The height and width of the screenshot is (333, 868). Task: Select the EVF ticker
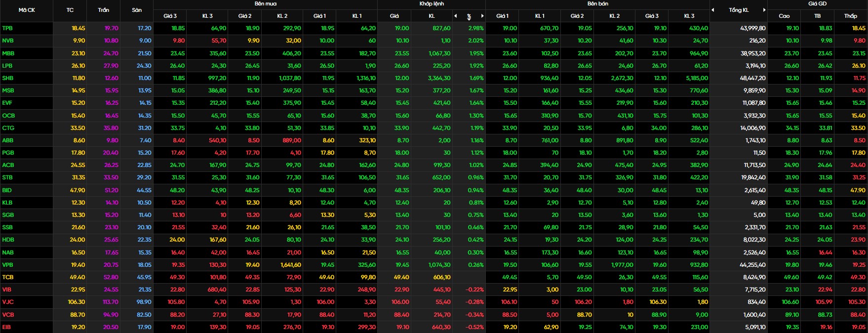(x=7, y=103)
